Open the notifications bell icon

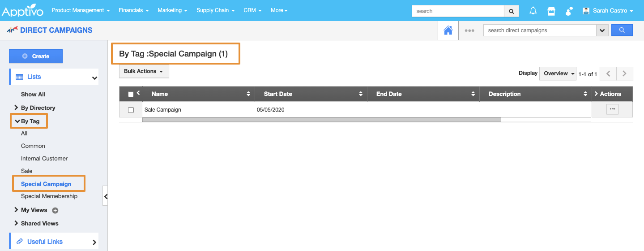tap(533, 11)
